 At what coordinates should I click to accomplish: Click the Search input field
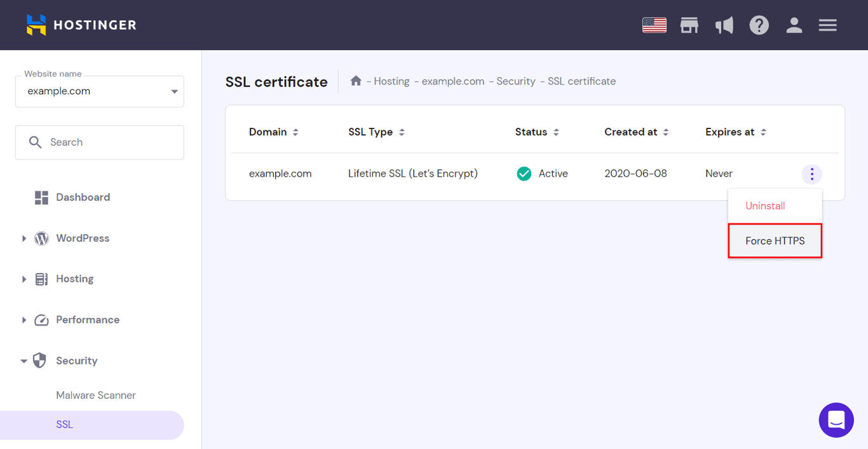(99, 142)
